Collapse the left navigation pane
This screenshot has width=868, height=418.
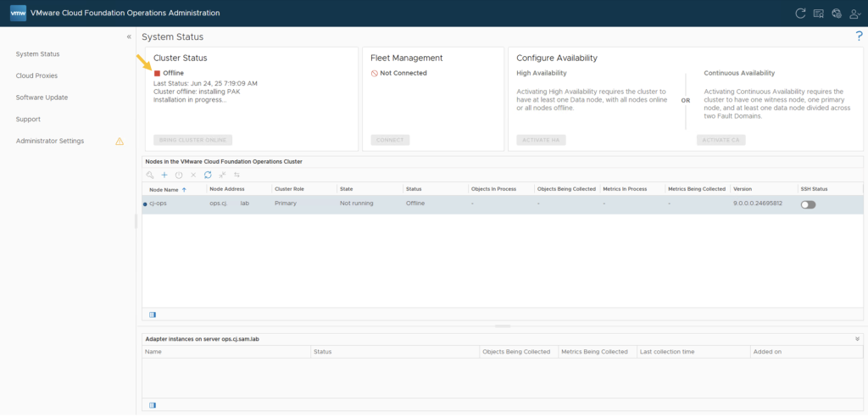coord(129,36)
